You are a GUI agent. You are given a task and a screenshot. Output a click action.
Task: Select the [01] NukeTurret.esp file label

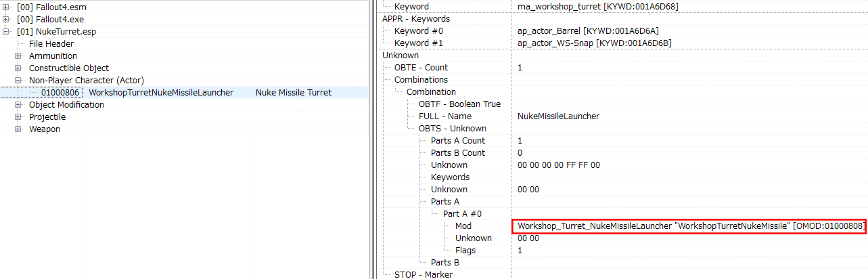click(55, 31)
